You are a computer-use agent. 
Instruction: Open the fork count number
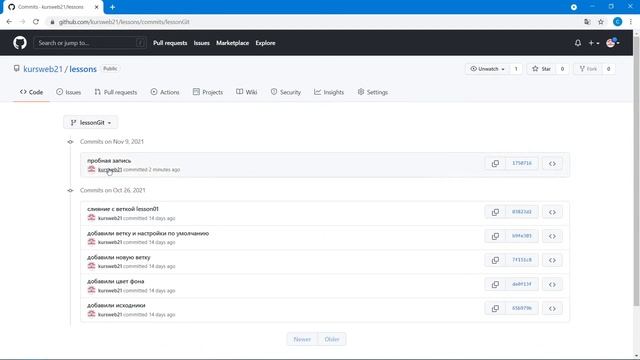click(x=608, y=69)
